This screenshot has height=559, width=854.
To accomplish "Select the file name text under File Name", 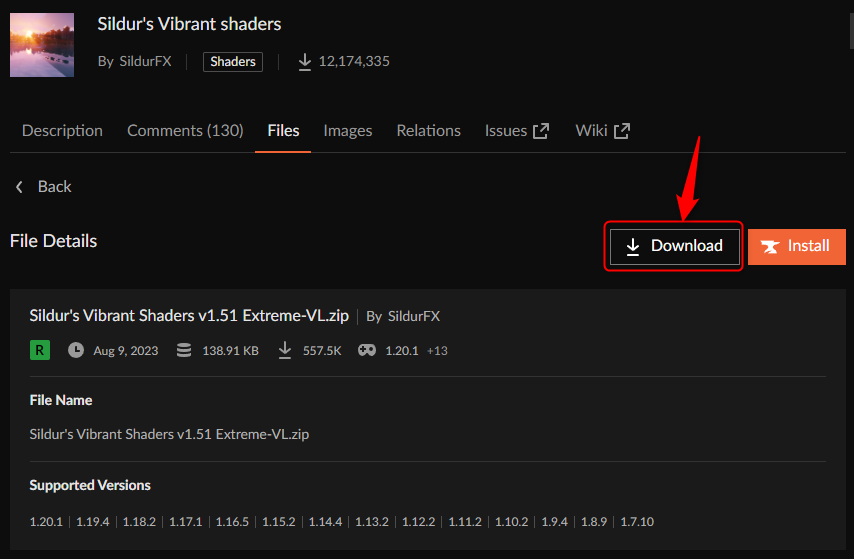I will pyautogui.click(x=169, y=434).
